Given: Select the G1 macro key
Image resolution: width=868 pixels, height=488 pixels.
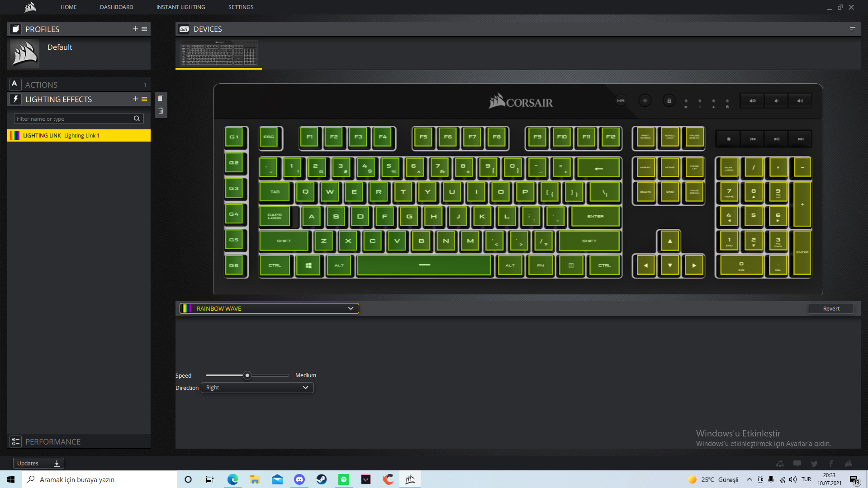Looking at the screenshot, I should click(234, 137).
